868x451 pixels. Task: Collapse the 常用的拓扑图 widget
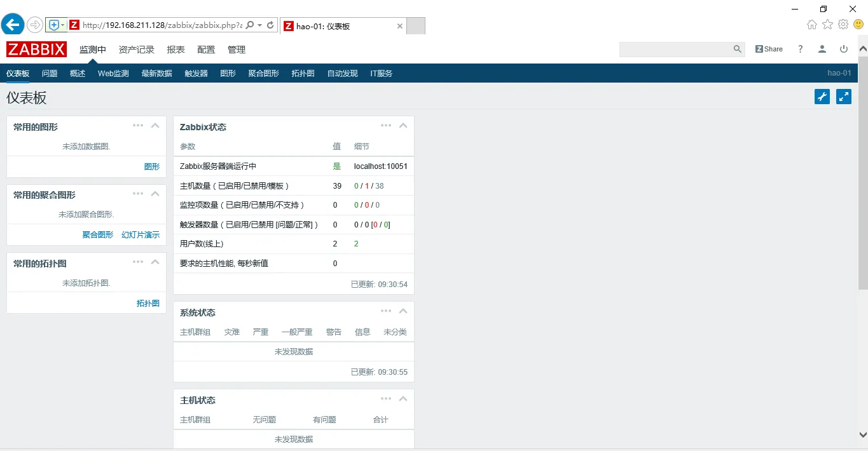[155, 262]
